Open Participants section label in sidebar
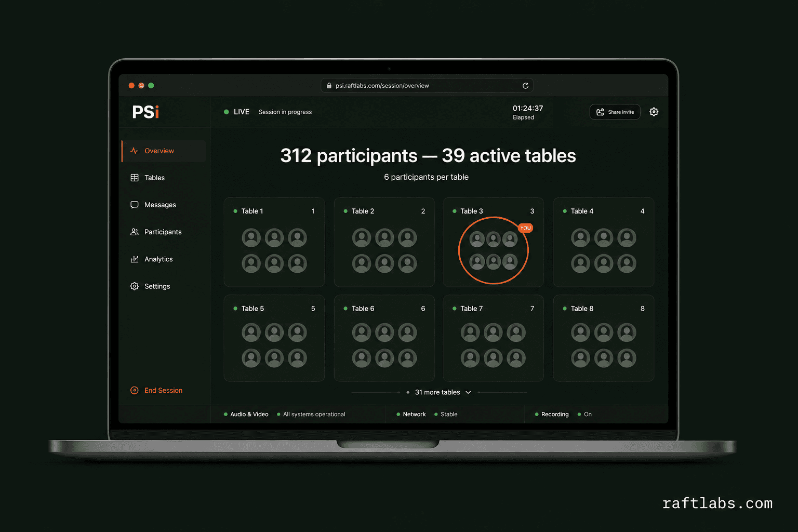798x532 pixels. pos(163,232)
